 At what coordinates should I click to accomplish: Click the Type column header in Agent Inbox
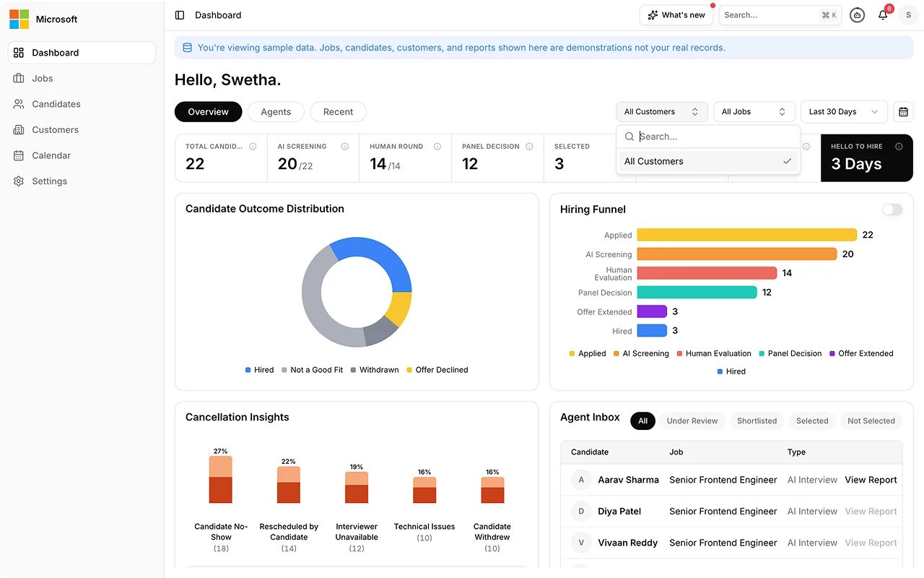point(796,452)
